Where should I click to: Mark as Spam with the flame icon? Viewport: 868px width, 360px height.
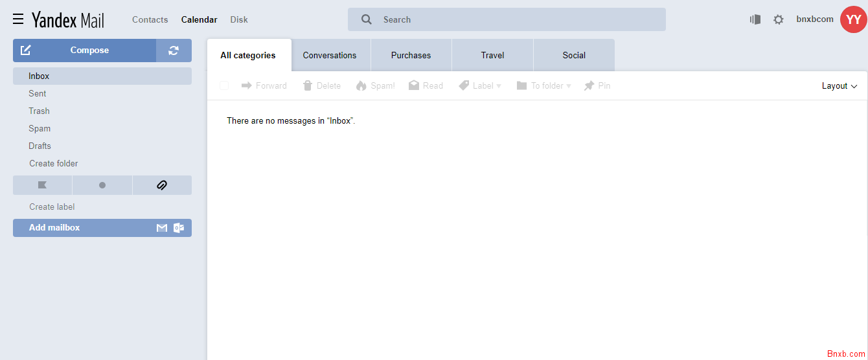pos(361,85)
